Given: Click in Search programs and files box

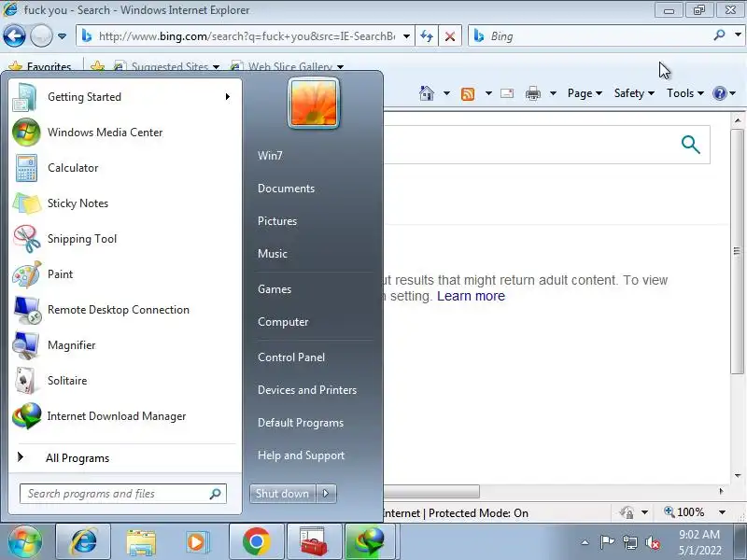Looking at the screenshot, I should pyautogui.click(x=123, y=494).
